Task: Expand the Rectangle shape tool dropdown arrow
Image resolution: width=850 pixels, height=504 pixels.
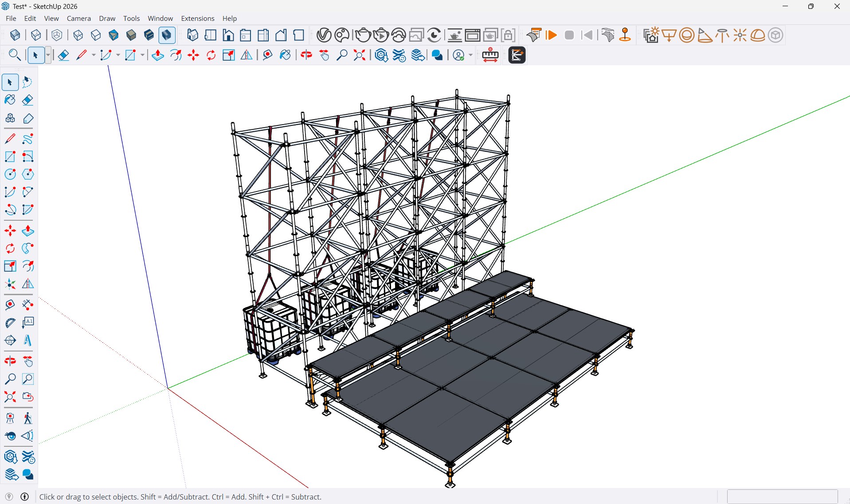Action: coord(142,55)
